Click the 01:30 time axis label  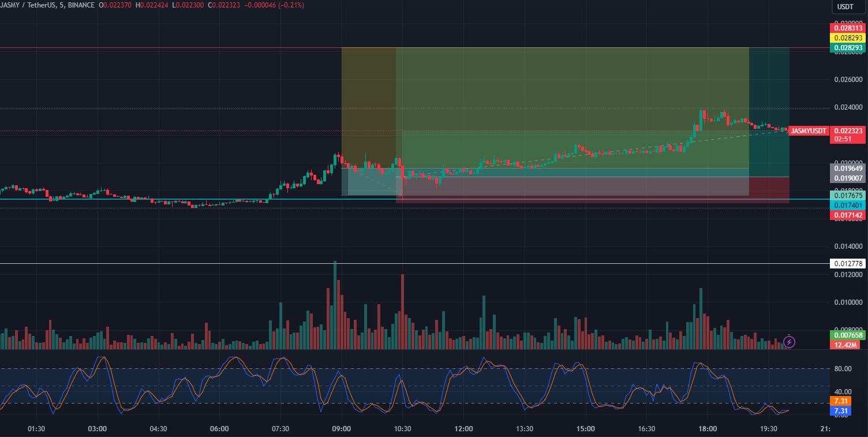tap(36, 429)
